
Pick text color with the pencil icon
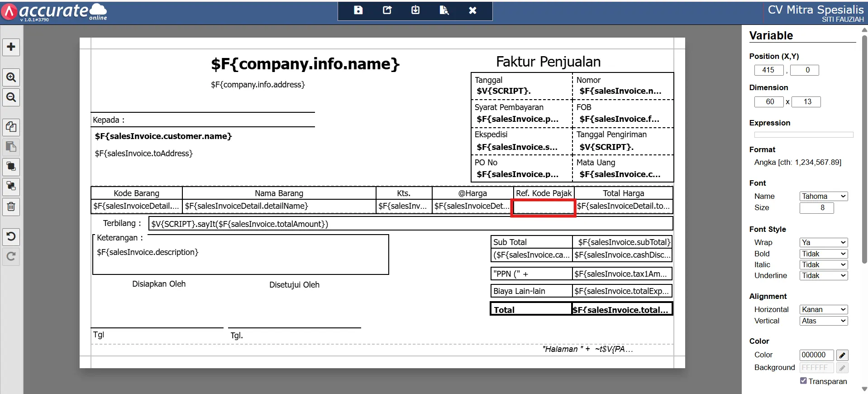tap(842, 356)
